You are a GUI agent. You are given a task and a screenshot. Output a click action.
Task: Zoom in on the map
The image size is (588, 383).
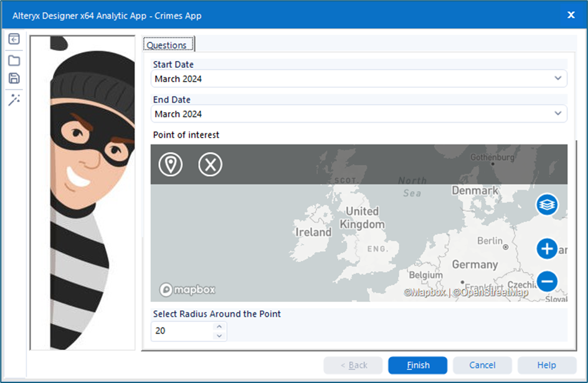click(x=547, y=248)
